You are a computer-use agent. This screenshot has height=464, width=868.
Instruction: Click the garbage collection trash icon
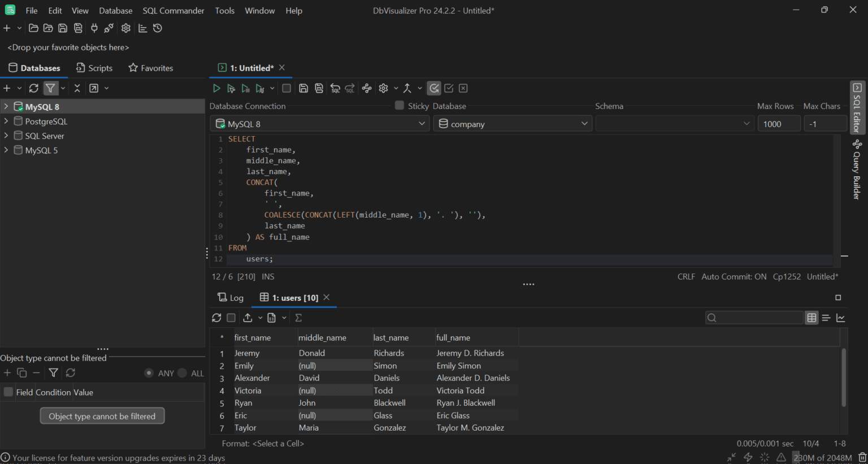pos(862,457)
